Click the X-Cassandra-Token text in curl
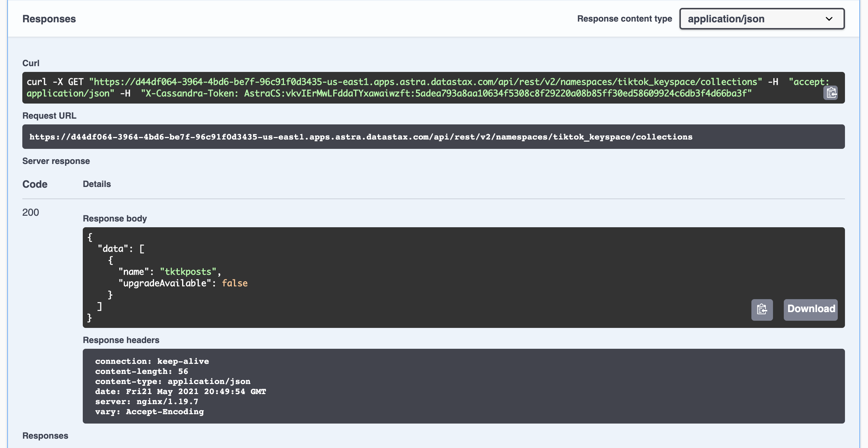 (191, 93)
